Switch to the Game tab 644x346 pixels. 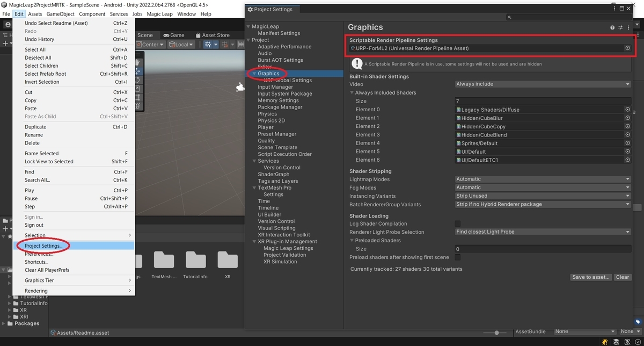(174, 35)
